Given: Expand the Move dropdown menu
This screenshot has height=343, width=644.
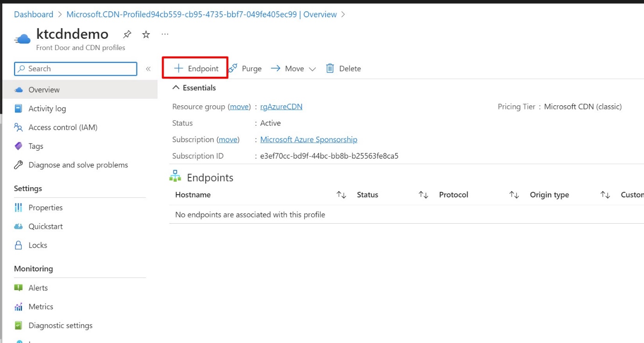Looking at the screenshot, I should (312, 69).
